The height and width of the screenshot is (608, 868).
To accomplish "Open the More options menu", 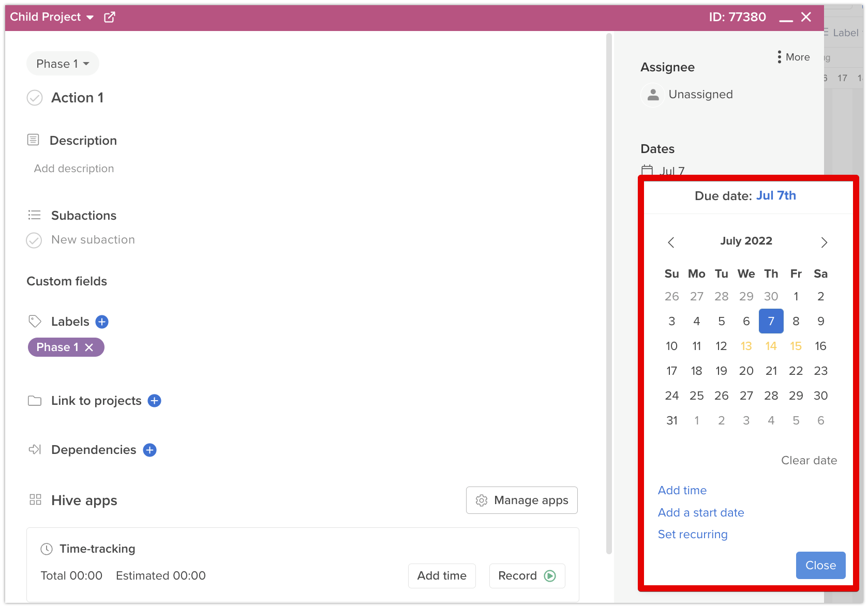I will [794, 57].
